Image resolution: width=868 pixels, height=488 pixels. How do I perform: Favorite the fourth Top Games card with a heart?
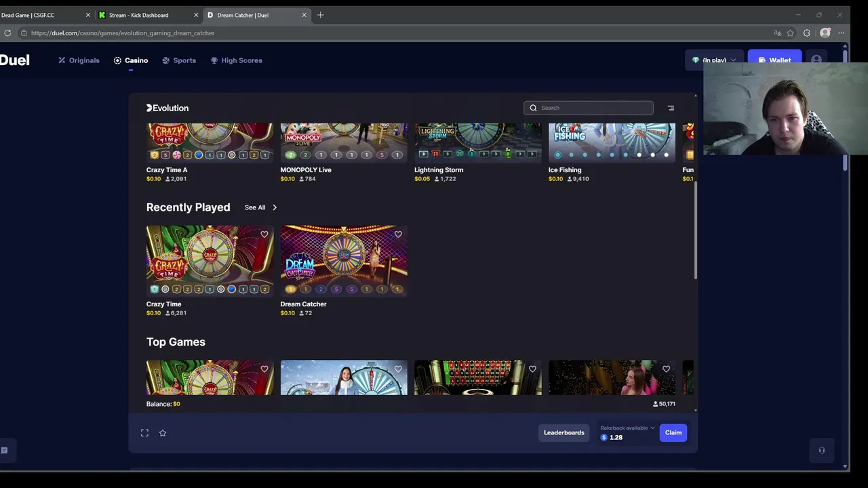pyautogui.click(x=666, y=369)
